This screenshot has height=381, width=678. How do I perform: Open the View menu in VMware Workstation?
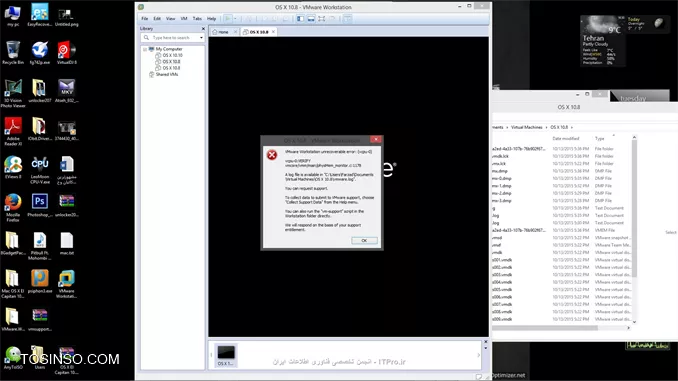(170, 19)
